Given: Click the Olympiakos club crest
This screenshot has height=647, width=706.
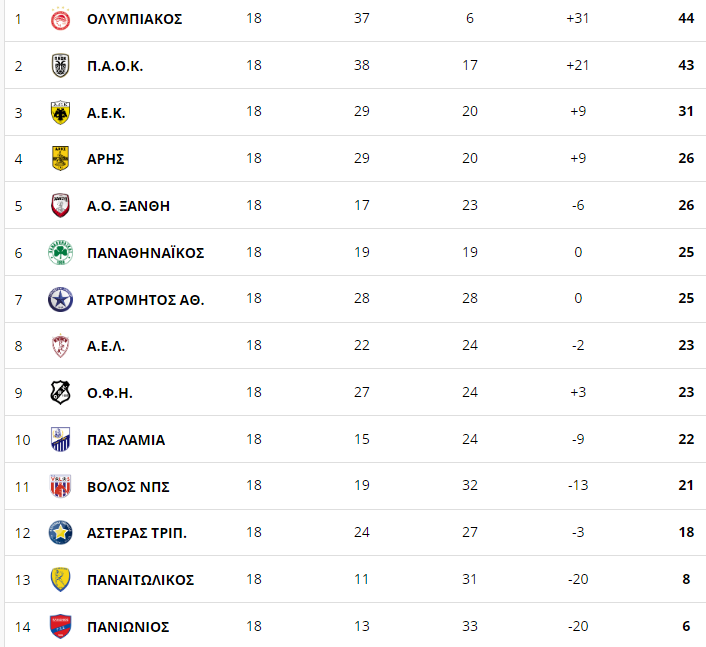Looking at the screenshot, I should [x=60, y=19].
